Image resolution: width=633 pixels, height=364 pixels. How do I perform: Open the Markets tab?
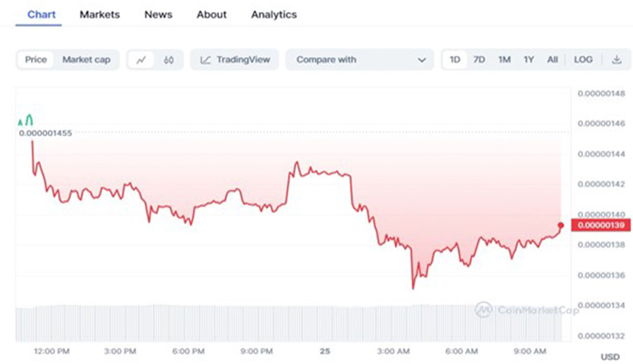[100, 14]
